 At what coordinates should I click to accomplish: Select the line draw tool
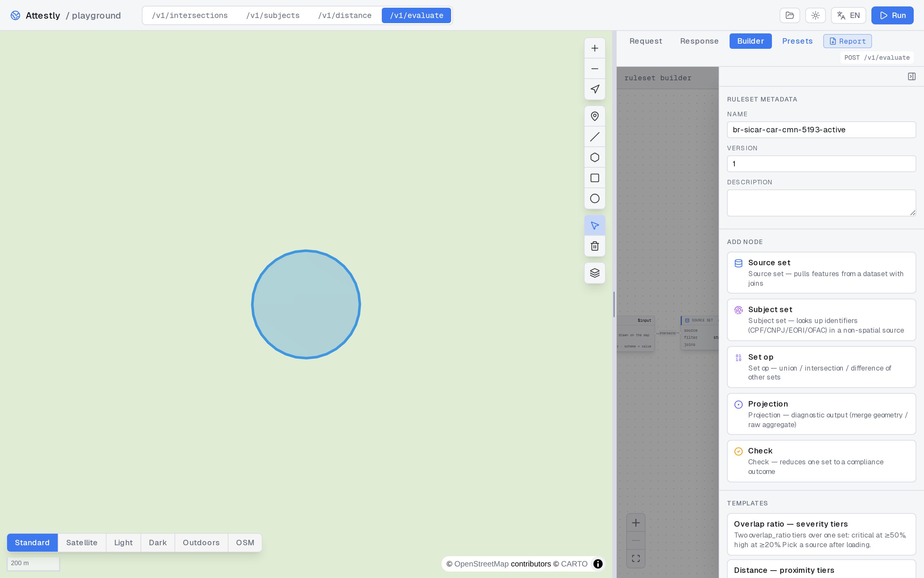pyautogui.click(x=595, y=137)
